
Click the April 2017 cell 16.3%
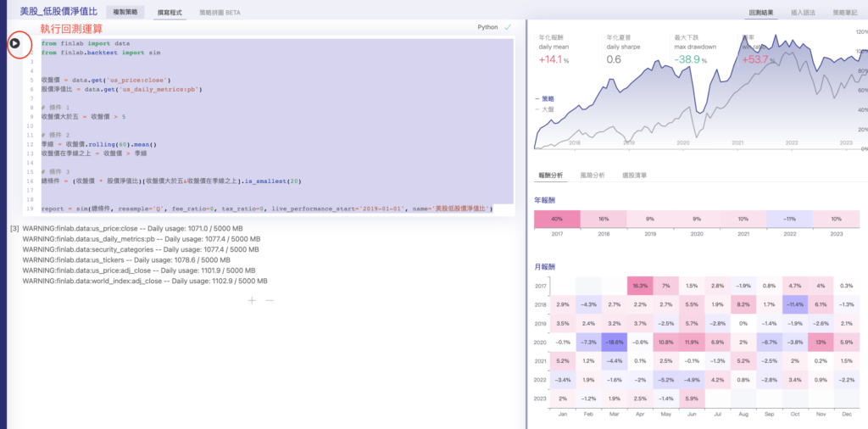[641, 286]
